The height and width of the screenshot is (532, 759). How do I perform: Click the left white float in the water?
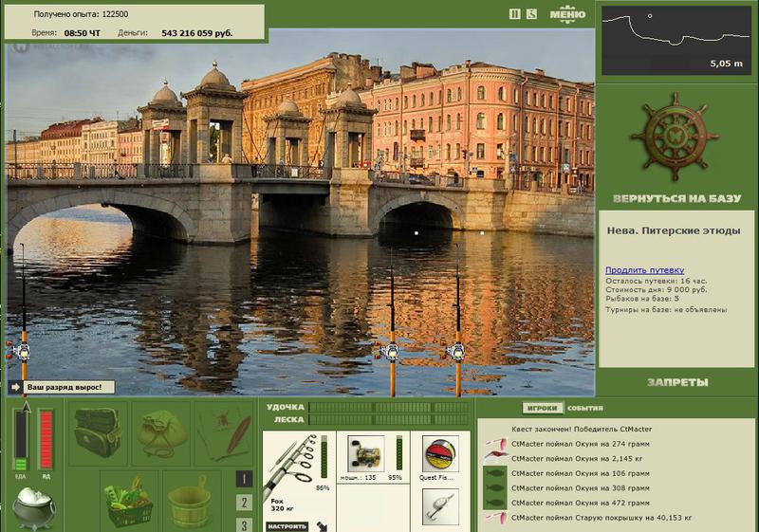[417, 233]
